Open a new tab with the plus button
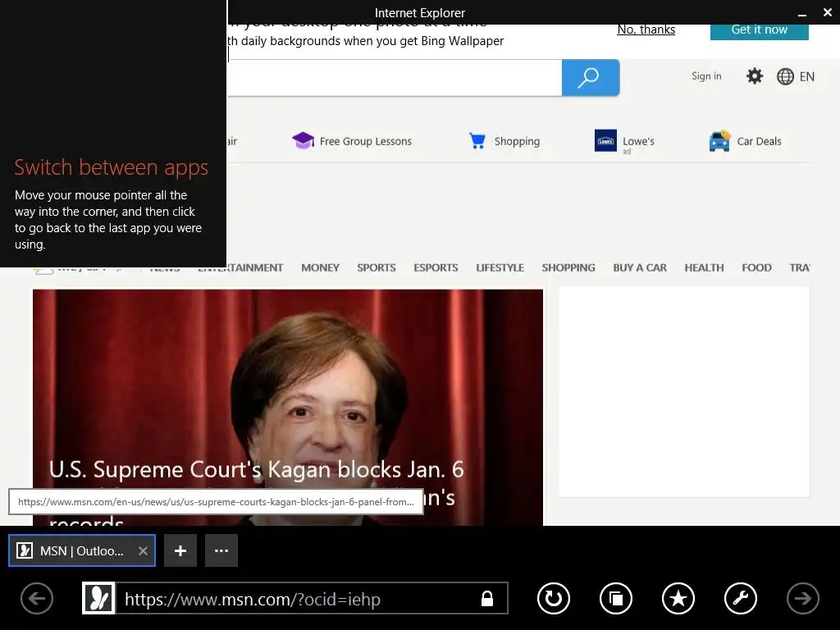The image size is (840, 630). tap(180, 550)
